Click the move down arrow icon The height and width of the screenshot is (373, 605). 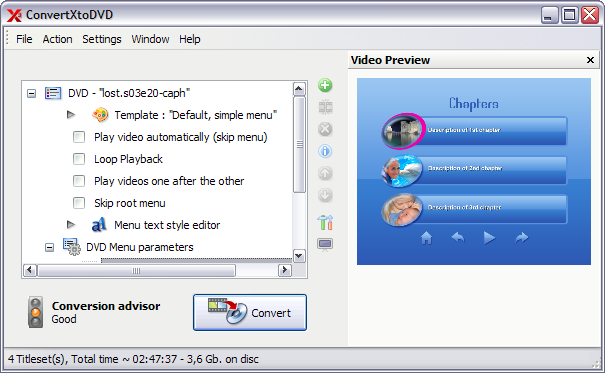(x=325, y=195)
